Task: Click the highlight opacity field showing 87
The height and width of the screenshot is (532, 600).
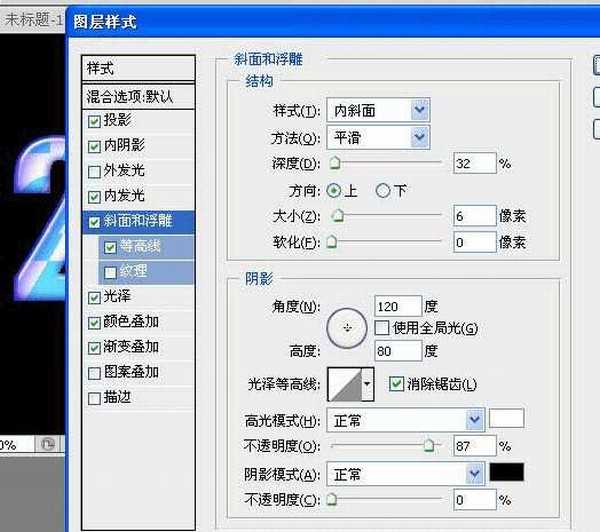Action: [474, 446]
